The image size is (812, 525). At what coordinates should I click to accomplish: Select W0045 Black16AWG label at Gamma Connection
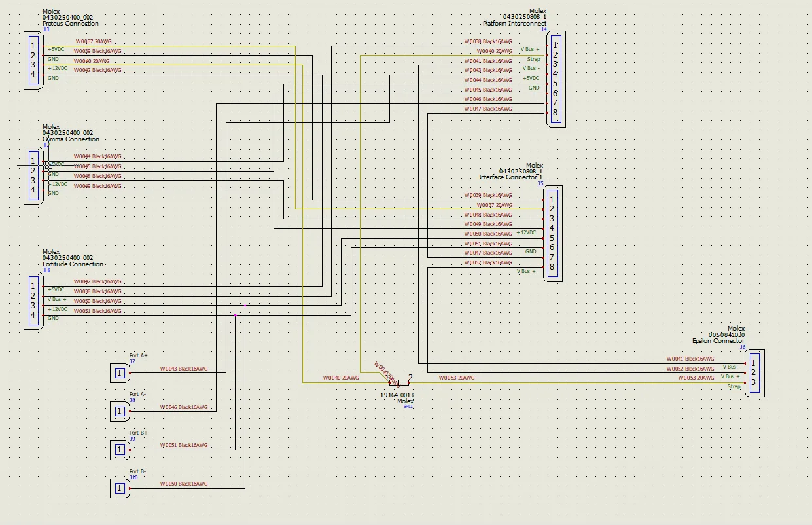97,167
